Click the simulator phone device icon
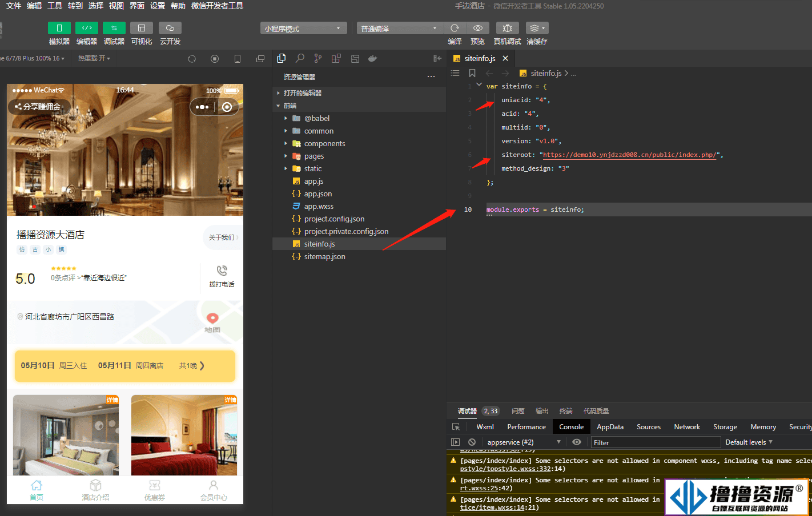Image resolution: width=812 pixels, height=516 pixels. point(238,59)
